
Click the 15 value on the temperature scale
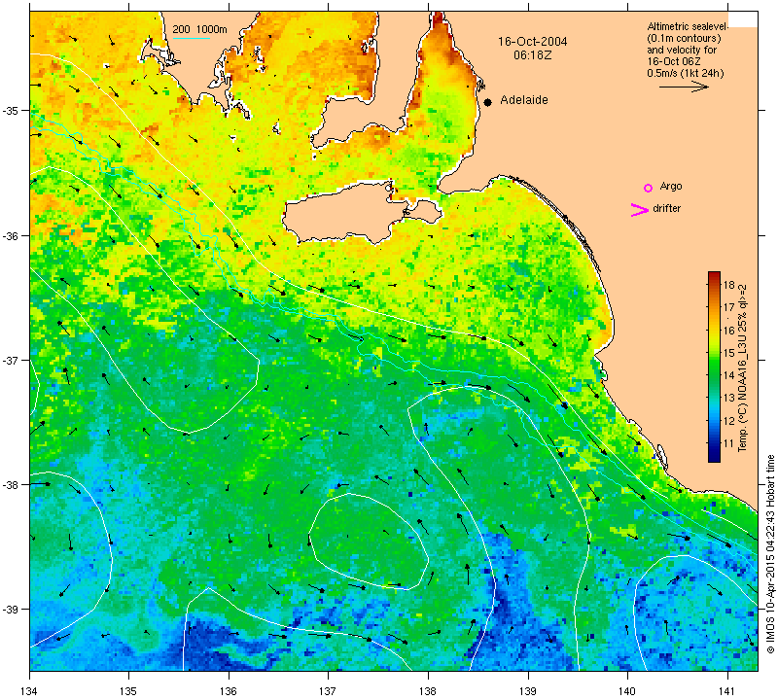(728, 353)
